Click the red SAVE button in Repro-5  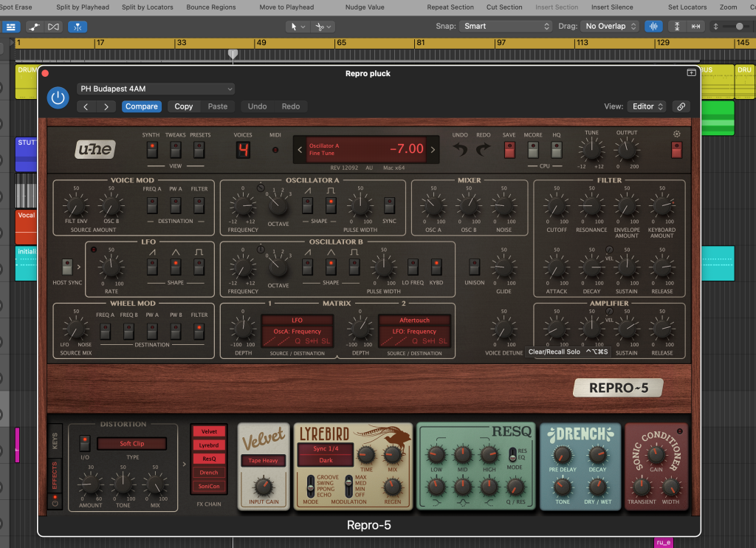tap(509, 150)
